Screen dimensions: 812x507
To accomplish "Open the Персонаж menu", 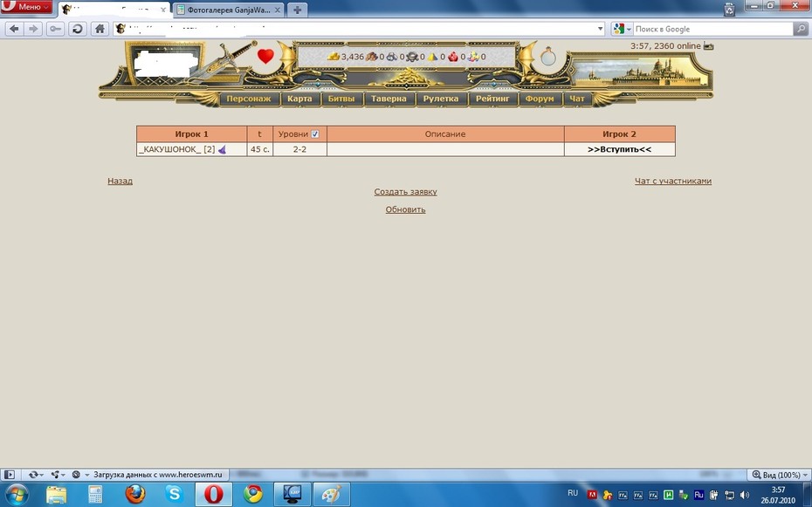I will [249, 99].
